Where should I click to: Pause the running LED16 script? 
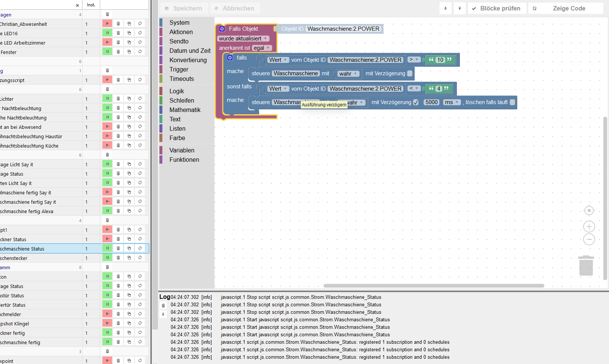click(x=107, y=33)
